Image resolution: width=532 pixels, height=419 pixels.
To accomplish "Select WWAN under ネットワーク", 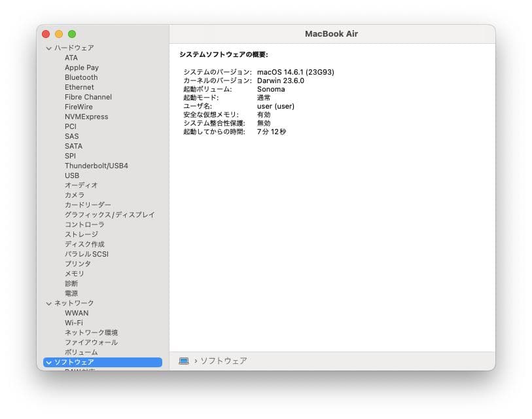I will click(x=77, y=313).
